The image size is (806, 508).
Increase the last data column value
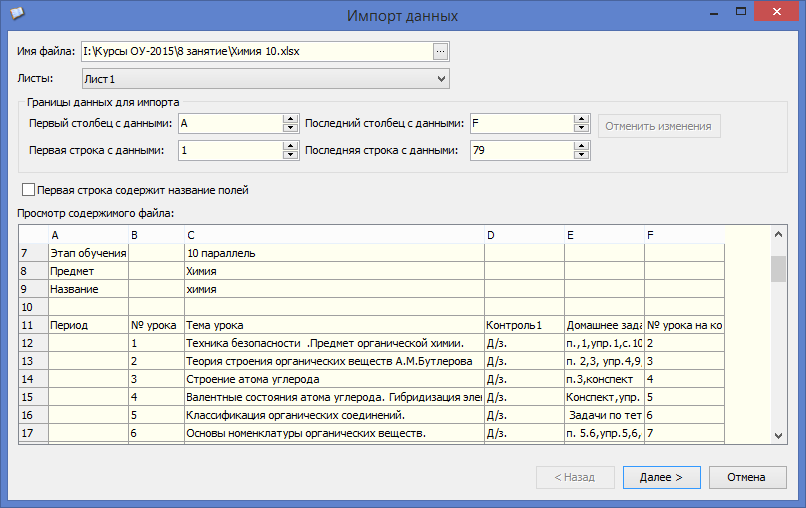581,119
